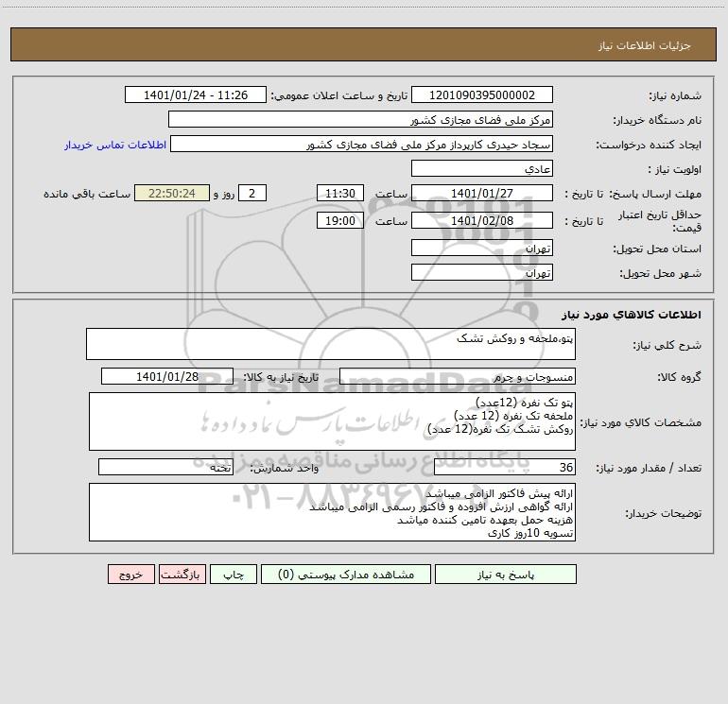
Task: Click the label گروه کالا
Action: 679,377
